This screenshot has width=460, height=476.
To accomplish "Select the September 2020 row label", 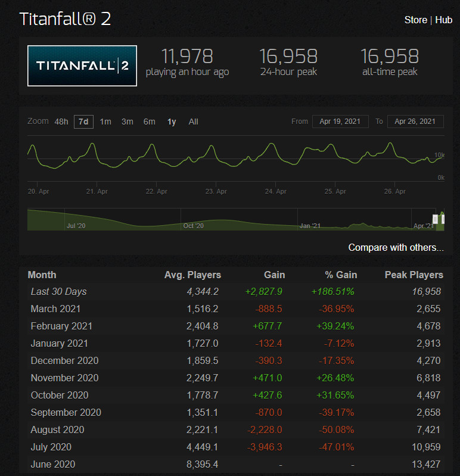I will pyautogui.click(x=66, y=413).
